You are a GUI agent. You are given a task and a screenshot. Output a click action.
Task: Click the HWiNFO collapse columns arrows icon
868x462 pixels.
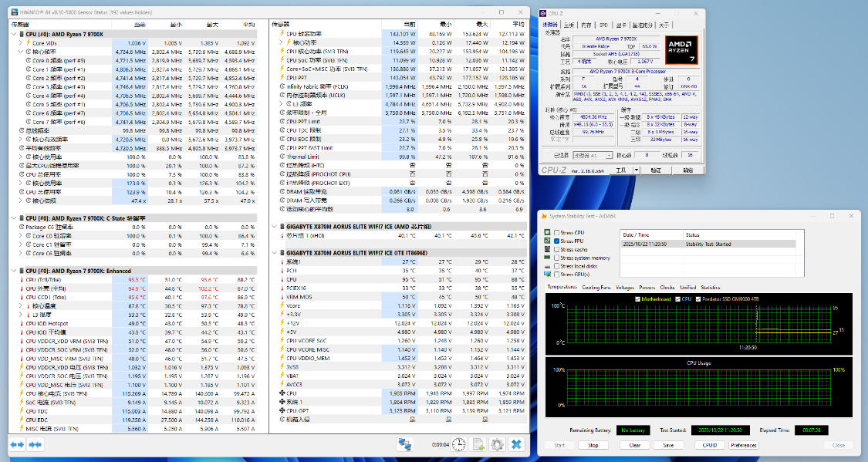[x=35, y=444]
